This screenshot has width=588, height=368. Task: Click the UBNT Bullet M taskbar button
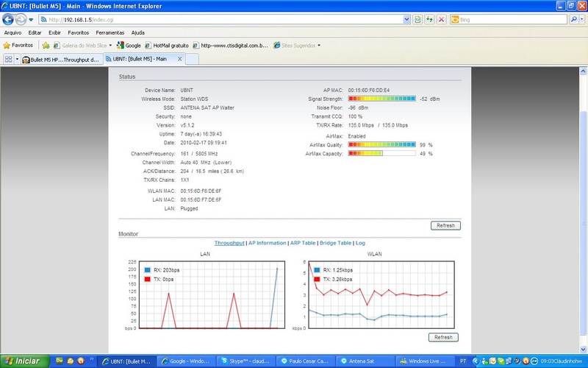point(126,361)
